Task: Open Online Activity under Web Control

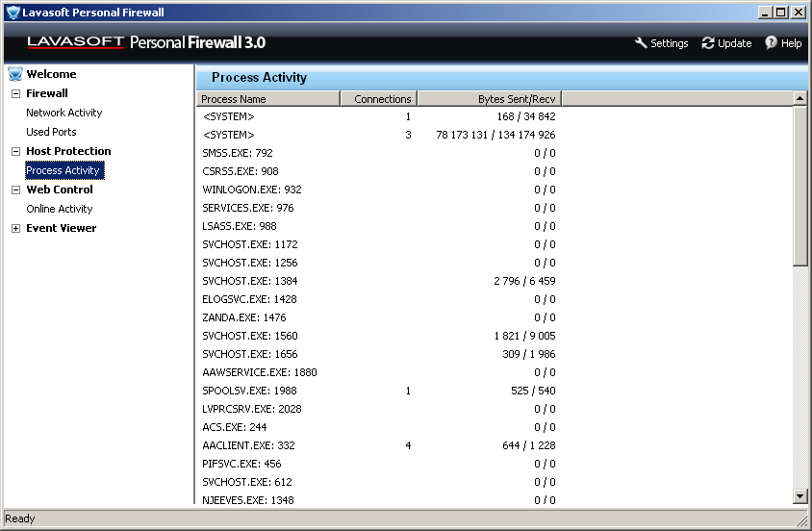Action: pyautogui.click(x=59, y=209)
